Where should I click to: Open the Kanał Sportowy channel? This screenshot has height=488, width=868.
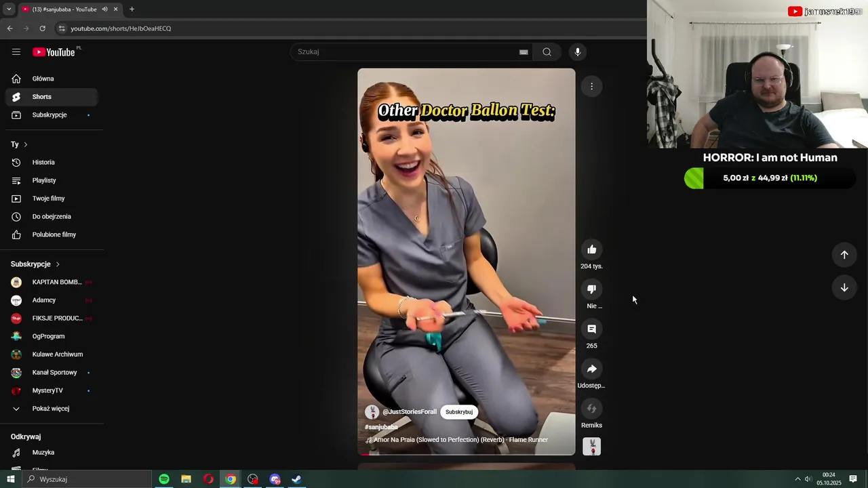tap(52, 373)
